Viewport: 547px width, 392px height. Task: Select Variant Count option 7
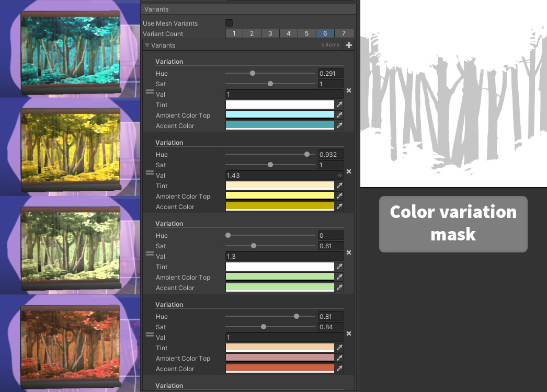(x=344, y=33)
